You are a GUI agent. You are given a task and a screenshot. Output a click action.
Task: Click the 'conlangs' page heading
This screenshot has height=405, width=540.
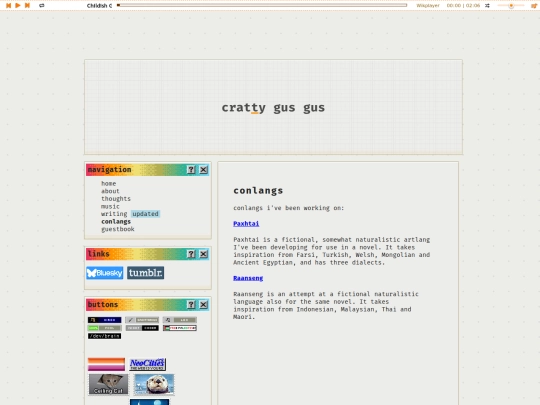pos(258,190)
